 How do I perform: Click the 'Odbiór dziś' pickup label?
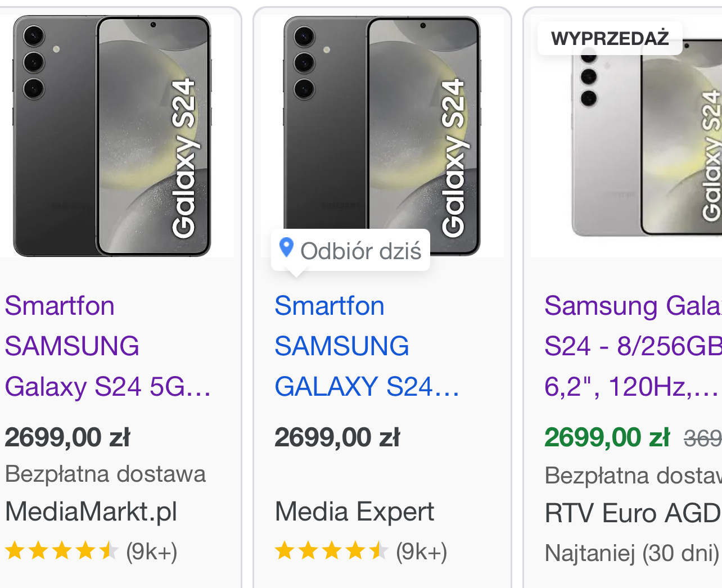(x=360, y=251)
